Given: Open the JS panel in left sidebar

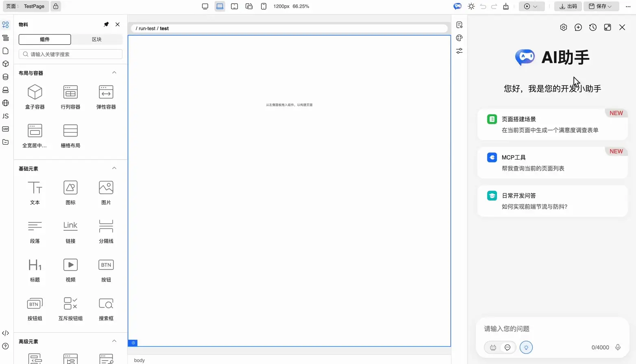Looking at the screenshot, I should 6,116.
